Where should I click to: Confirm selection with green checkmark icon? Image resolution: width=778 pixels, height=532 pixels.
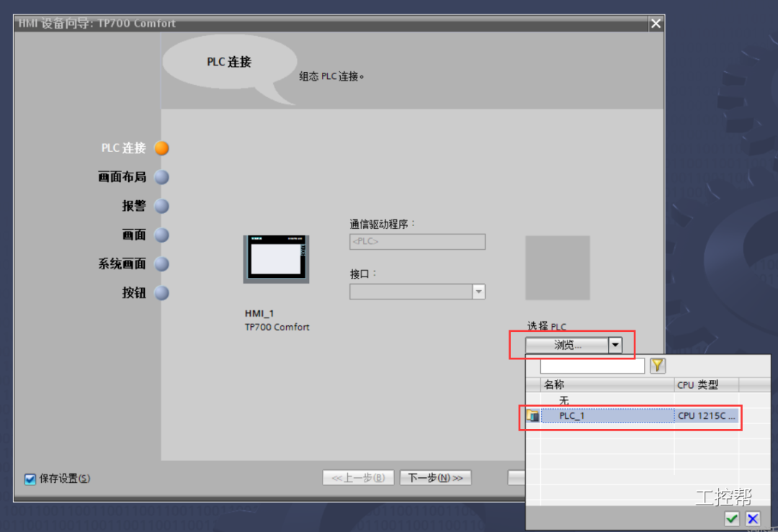[731, 518]
